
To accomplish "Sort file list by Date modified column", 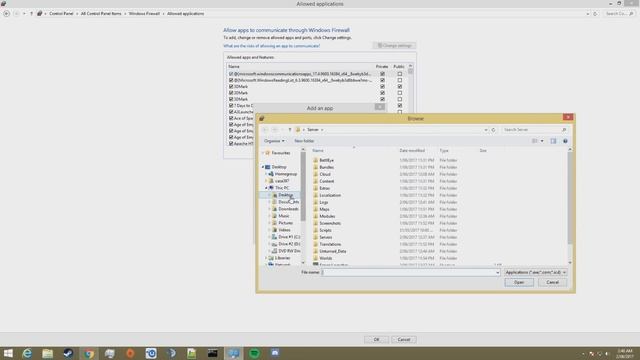I will pos(412,151).
